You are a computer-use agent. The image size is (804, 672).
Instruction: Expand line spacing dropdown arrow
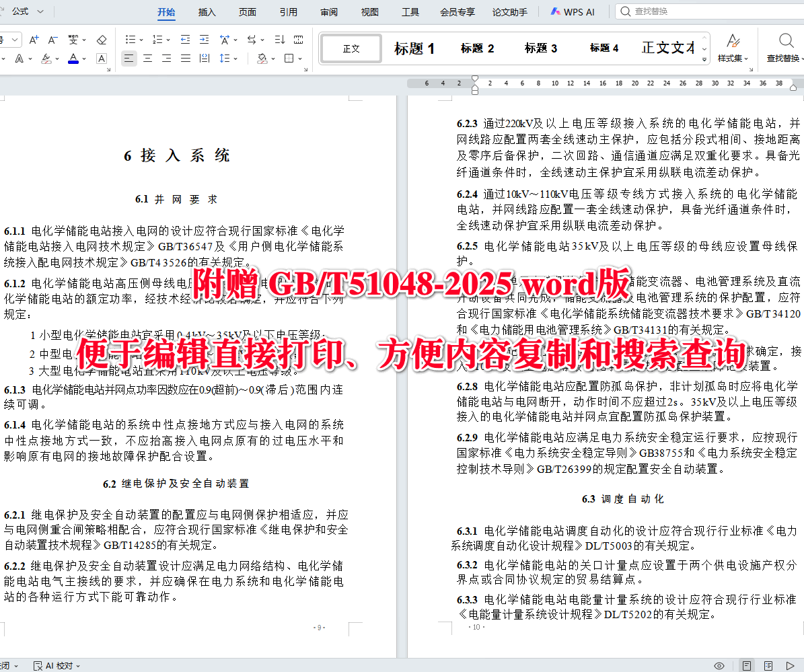[x=235, y=59]
